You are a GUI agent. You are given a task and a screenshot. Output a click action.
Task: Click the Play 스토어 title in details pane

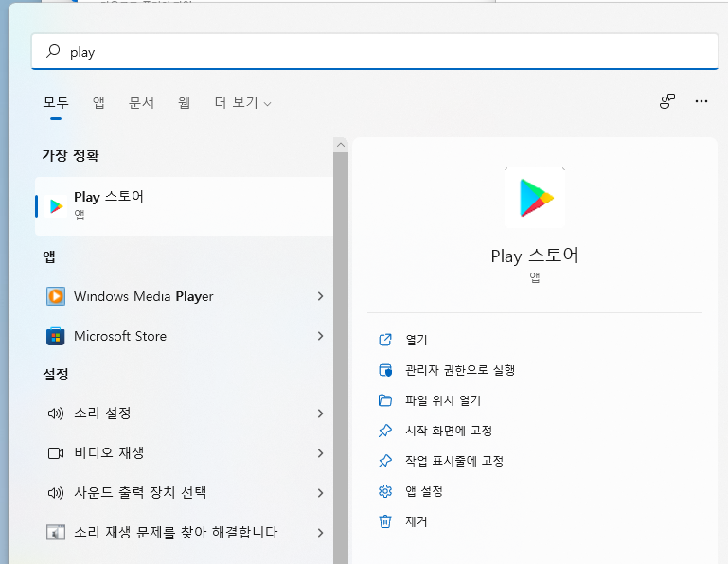tap(534, 256)
